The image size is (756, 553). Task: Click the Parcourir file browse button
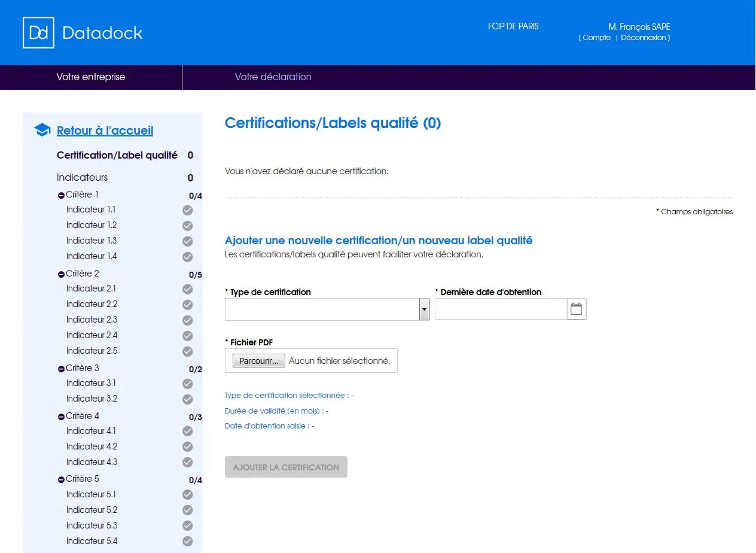click(258, 361)
